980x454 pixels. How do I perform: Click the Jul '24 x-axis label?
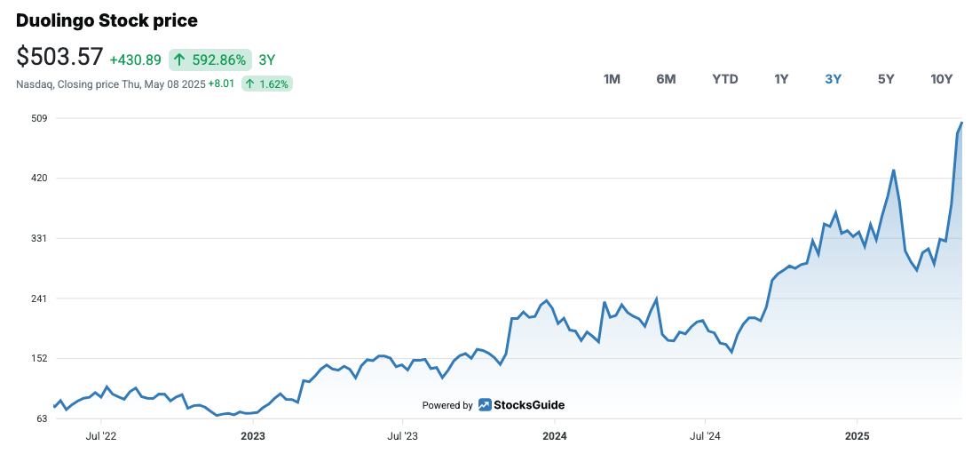pyautogui.click(x=705, y=434)
